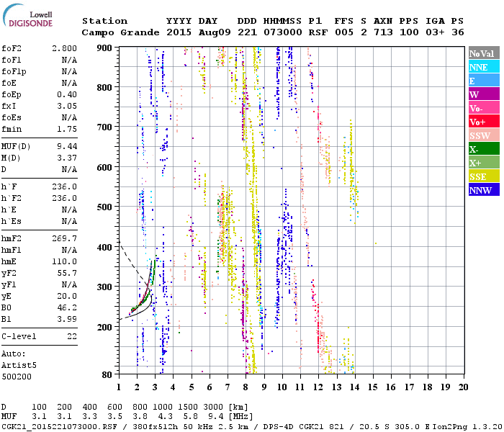This screenshot has height=432, width=504.
Task: Click the AXN value 713
Action: (x=383, y=32)
